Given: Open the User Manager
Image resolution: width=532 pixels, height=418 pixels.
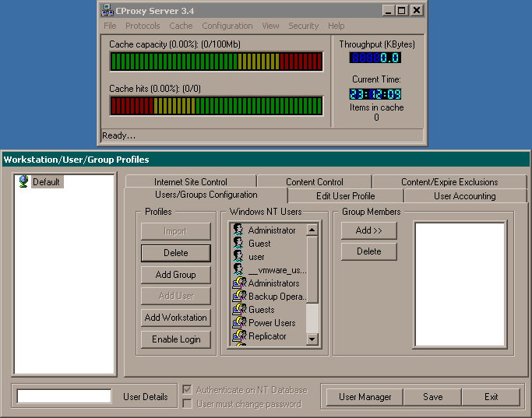Looking at the screenshot, I should click(x=365, y=397).
